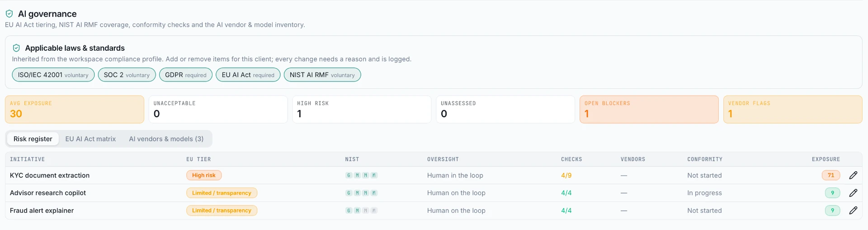Click Advisor research copilot initiative name
Image resolution: width=868 pixels, height=230 pixels.
[48, 193]
